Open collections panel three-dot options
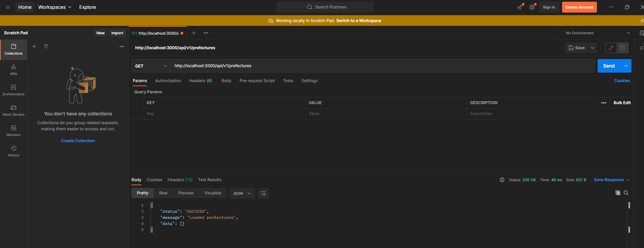Screen dimensions: 644x248 coord(122,46)
